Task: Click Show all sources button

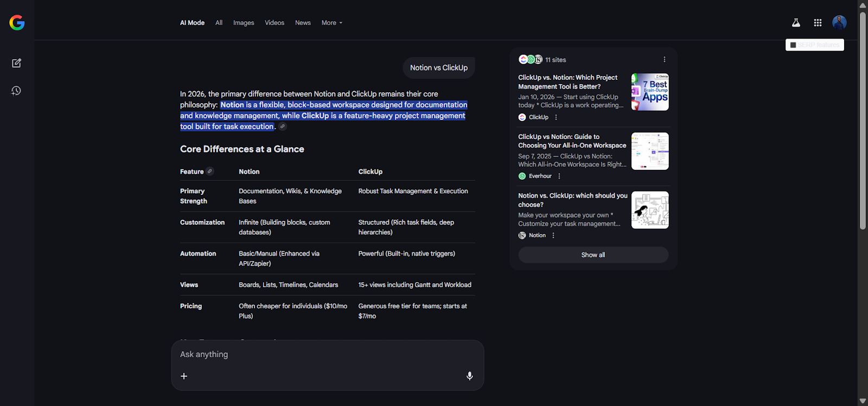Action: 593,255
